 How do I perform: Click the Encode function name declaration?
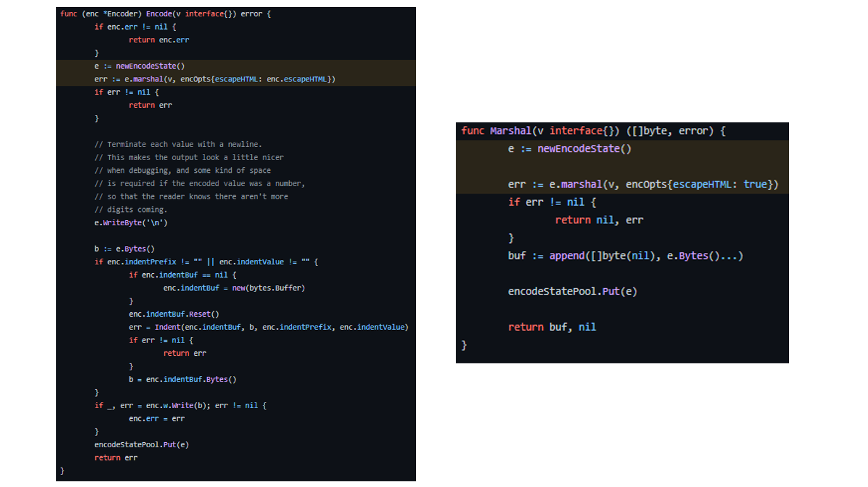tap(158, 13)
